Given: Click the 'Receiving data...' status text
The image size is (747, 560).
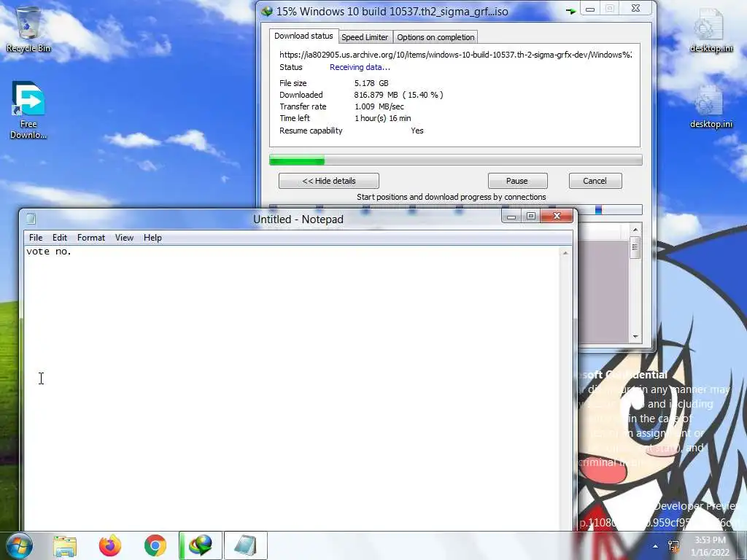Looking at the screenshot, I should (x=360, y=67).
